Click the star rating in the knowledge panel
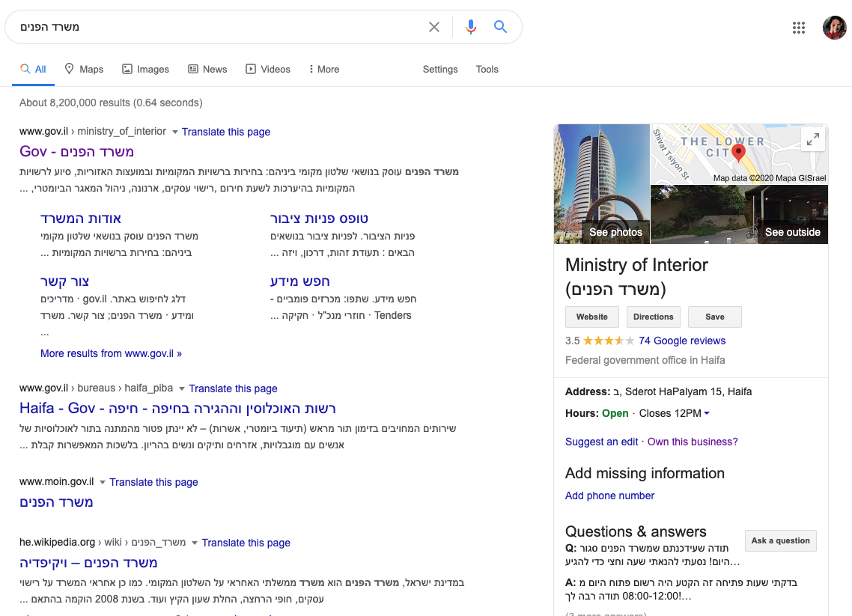Viewport: 852px width, 616px height. coord(608,341)
